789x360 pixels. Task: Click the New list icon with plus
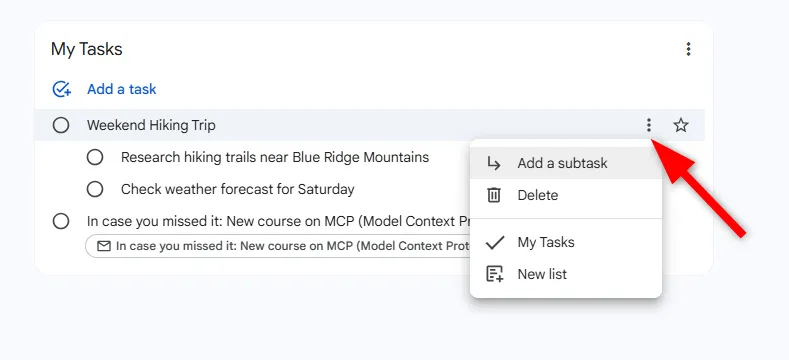coord(495,274)
